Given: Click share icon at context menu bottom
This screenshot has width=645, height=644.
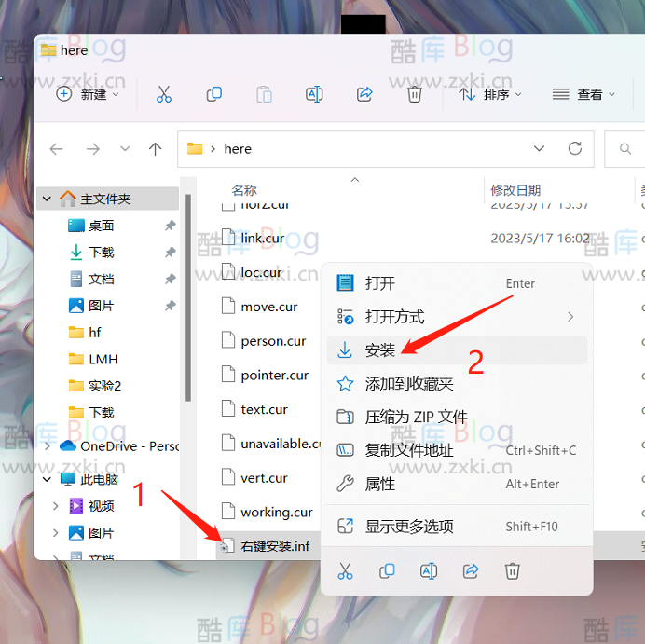Looking at the screenshot, I should click(471, 570).
